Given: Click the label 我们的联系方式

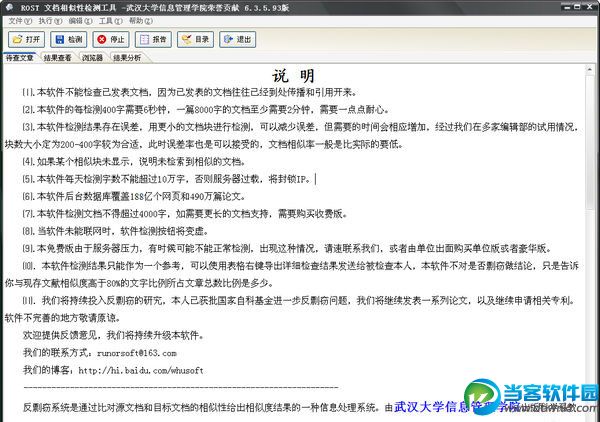Looking at the screenshot, I should click(x=58, y=353).
